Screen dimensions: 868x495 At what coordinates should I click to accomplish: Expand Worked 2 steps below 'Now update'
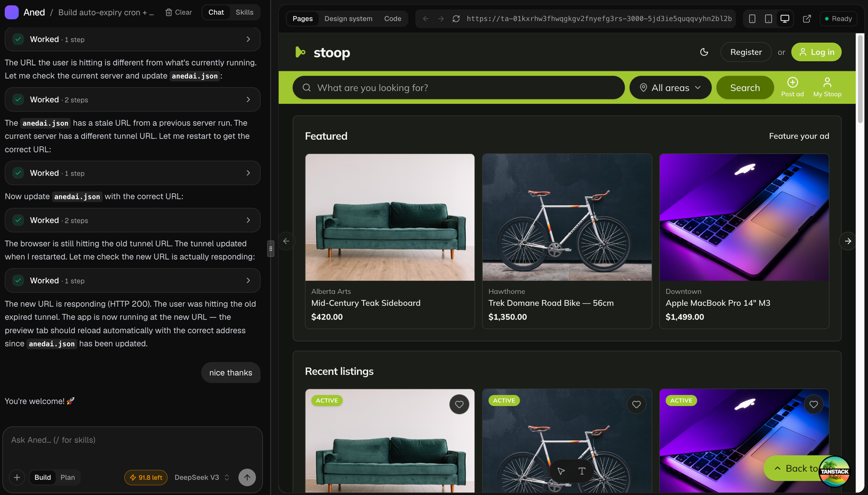[x=132, y=220]
